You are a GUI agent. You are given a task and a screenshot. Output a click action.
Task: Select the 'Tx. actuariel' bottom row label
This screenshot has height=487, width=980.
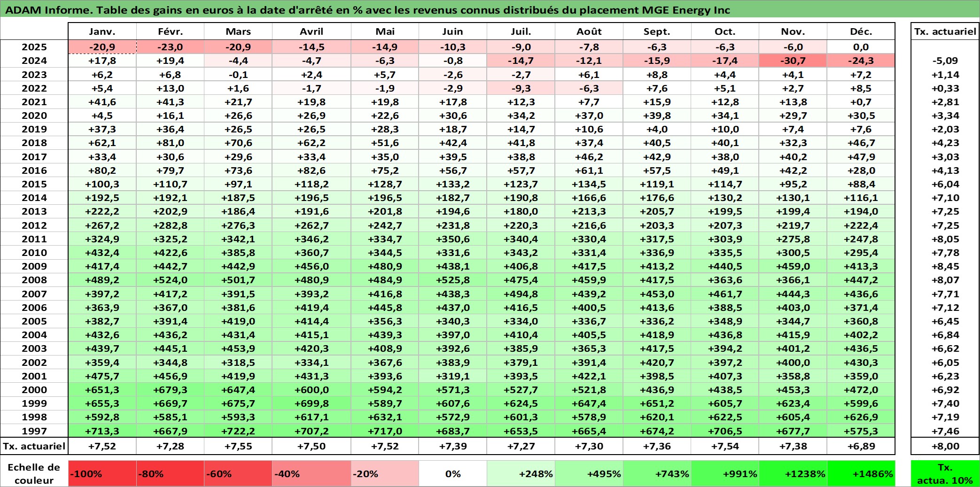(x=34, y=446)
